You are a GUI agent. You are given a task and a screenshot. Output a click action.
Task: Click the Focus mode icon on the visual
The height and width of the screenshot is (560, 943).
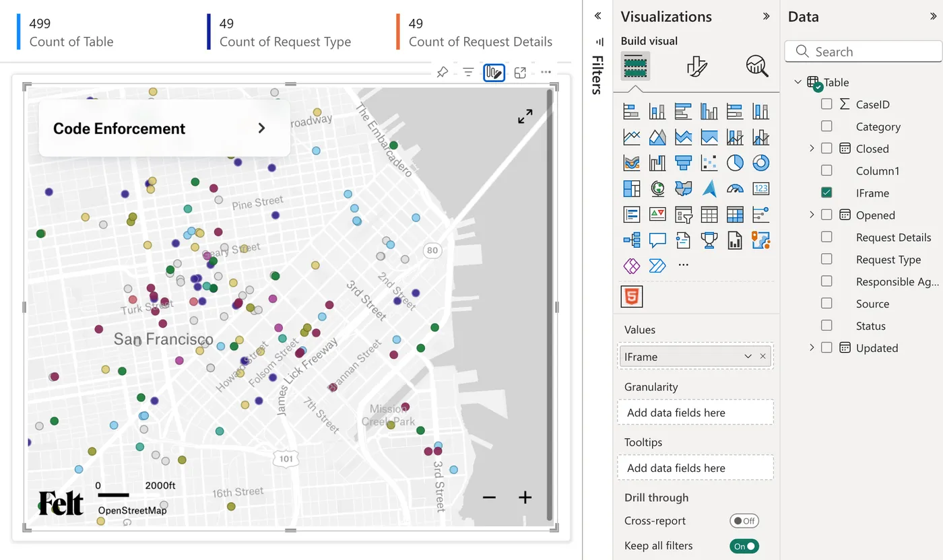(x=520, y=72)
